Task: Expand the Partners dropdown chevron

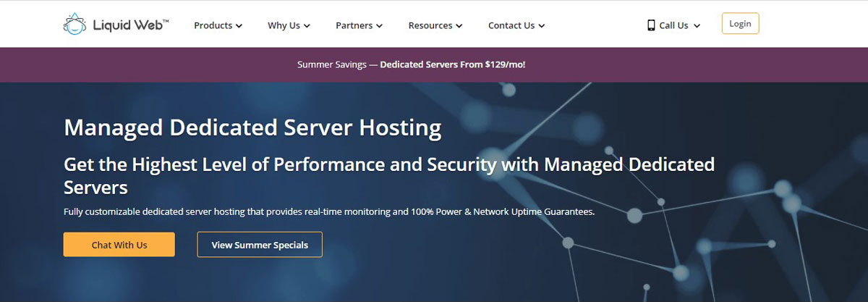Action: [x=379, y=26]
